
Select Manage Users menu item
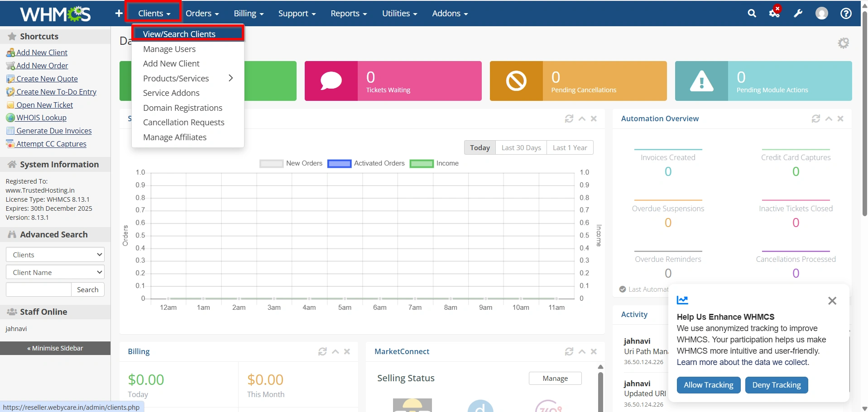click(188, 49)
